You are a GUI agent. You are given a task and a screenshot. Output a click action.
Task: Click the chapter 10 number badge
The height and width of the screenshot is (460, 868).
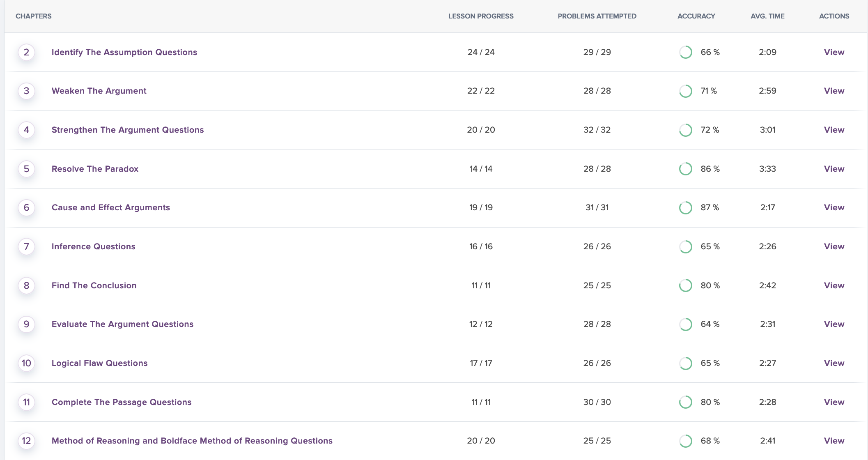coord(27,363)
